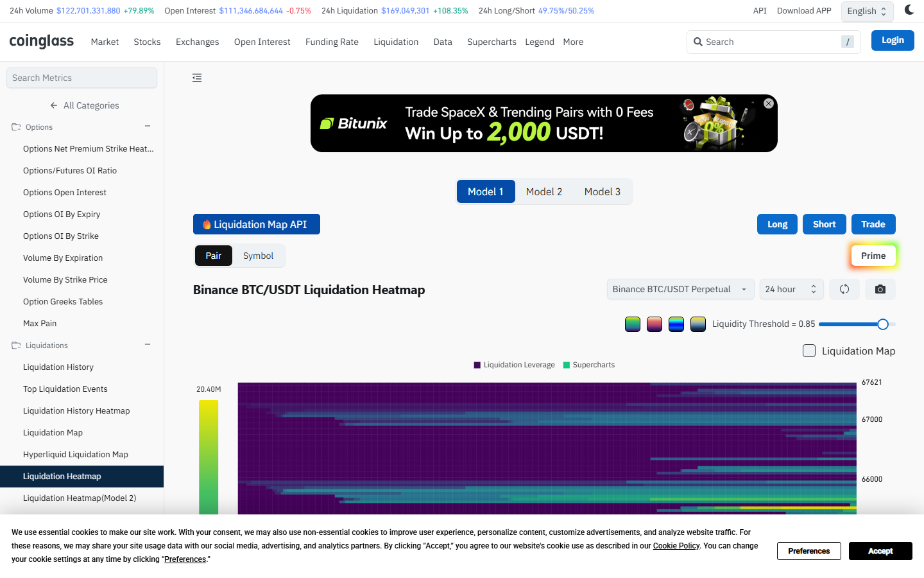Viewport: 924px width, 578px height.
Task: Toggle Supercharts legend series
Action: click(588, 365)
